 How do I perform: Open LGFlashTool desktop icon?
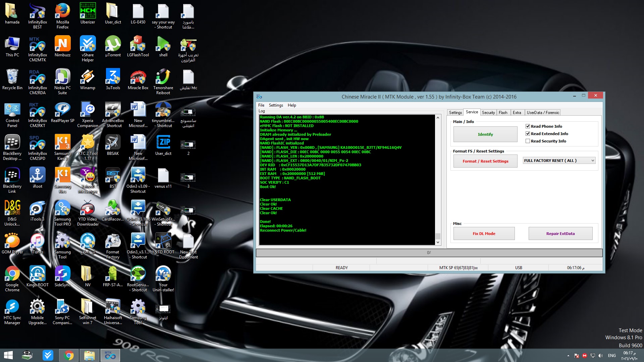(138, 46)
